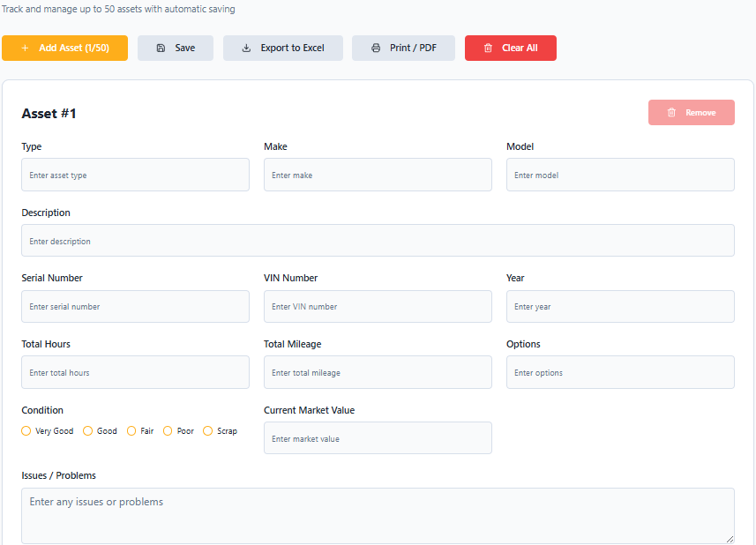
Task: Click the Serial Number field
Action: (136, 307)
